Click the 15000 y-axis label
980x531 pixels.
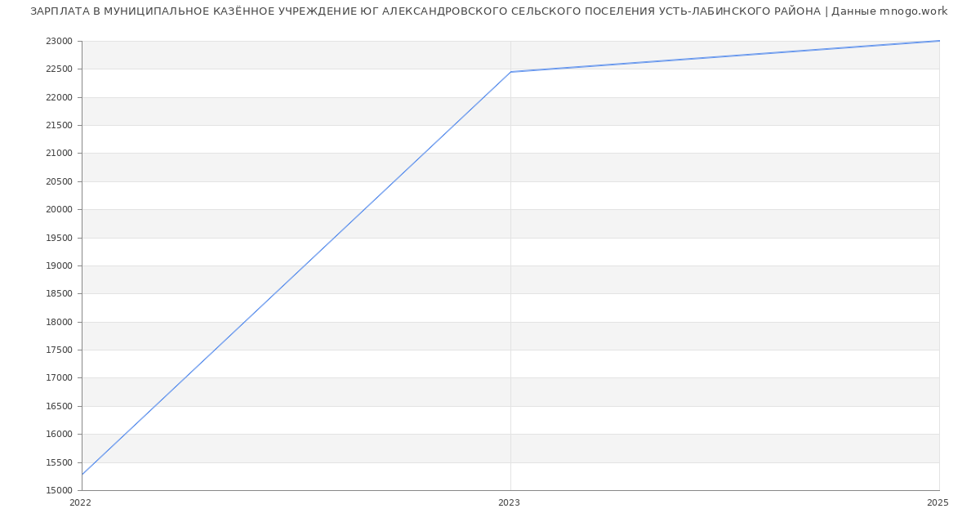(x=60, y=491)
